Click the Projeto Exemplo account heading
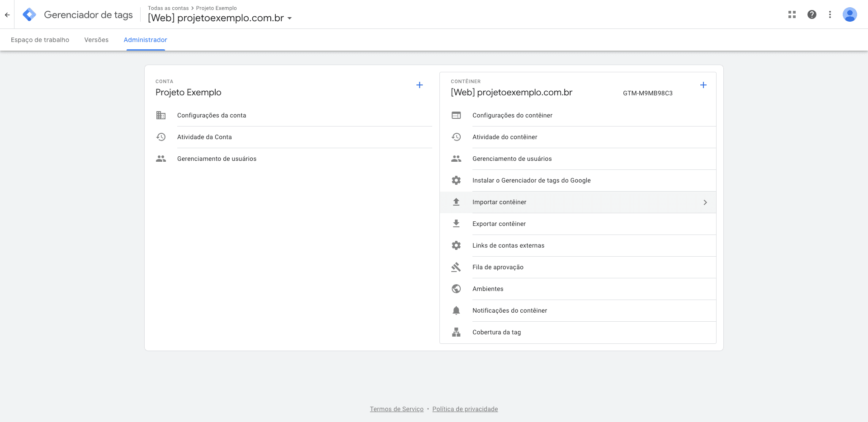This screenshot has width=868, height=422. coord(189,92)
